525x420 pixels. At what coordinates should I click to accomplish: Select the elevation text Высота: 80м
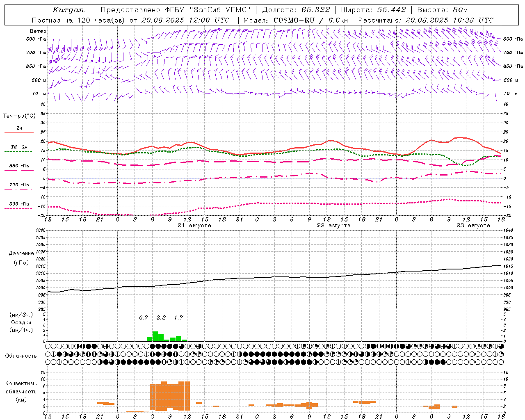443,10
